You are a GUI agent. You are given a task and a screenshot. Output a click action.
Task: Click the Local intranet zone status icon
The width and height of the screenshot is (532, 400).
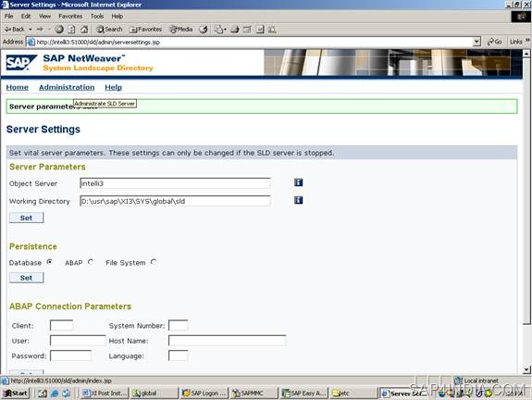(x=458, y=381)
